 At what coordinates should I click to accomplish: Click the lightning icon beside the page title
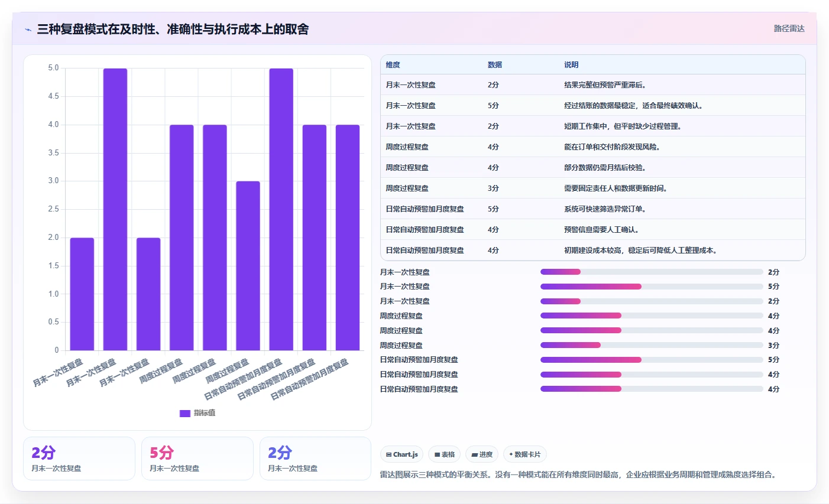[x=28, y=30]
